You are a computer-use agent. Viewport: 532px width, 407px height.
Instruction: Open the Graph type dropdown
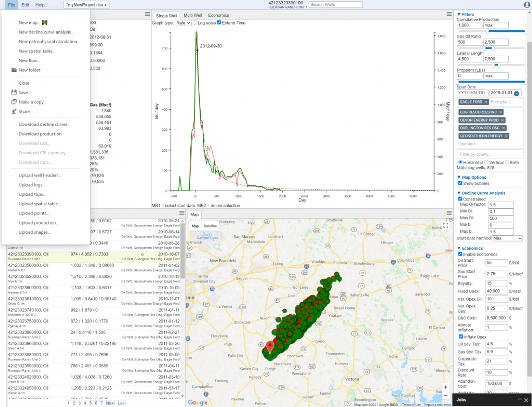(x=183, y=23)
